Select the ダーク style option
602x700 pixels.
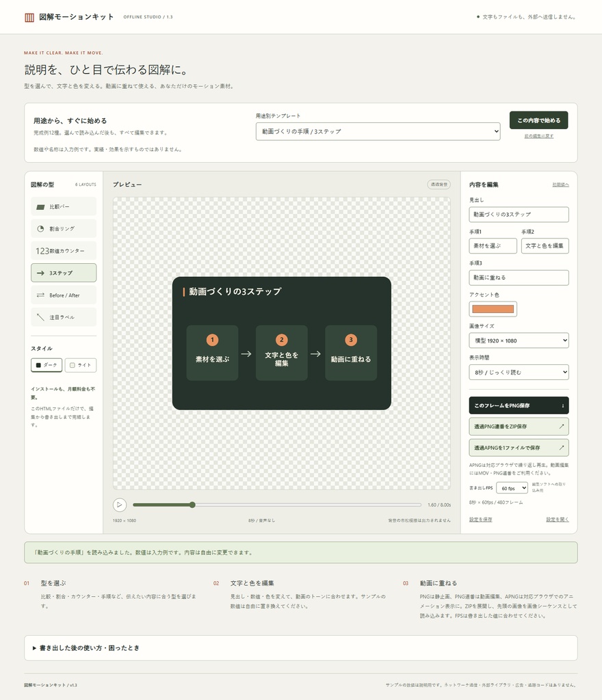tap(47, 365)
